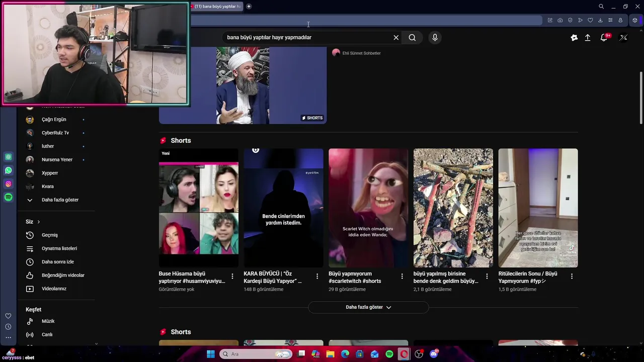
Task: Start voice search with microphone icon
Action: click(x=435, y=37)
